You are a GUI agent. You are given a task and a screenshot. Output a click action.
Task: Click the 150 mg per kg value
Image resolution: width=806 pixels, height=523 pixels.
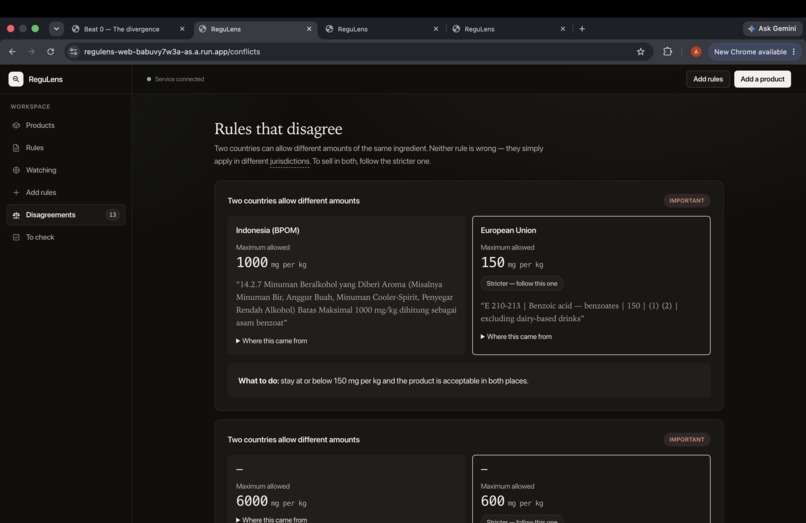511,263
